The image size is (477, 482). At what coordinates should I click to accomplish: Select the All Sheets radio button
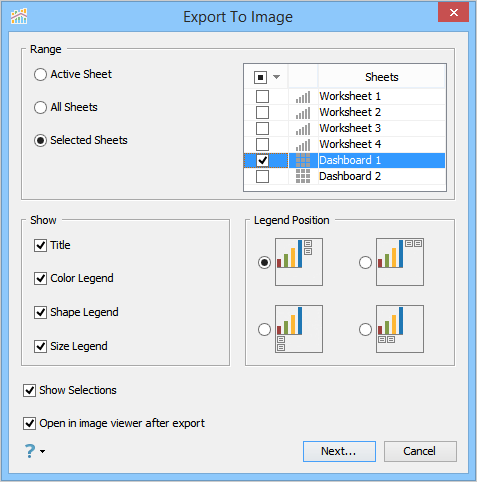pos(40,107)
